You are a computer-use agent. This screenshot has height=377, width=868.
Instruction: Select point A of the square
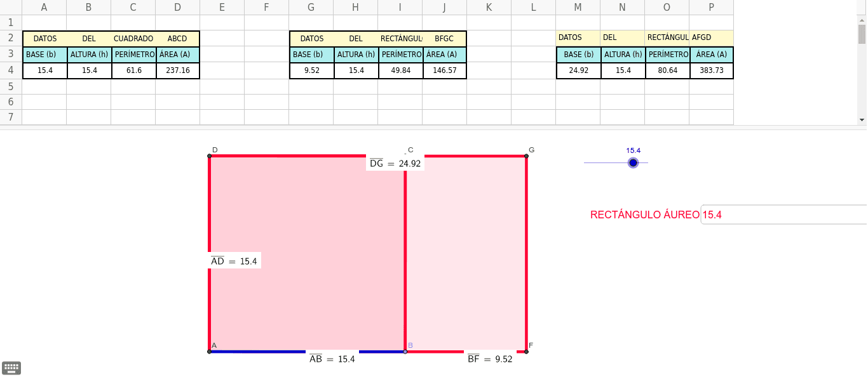click(x=209, y=351)
